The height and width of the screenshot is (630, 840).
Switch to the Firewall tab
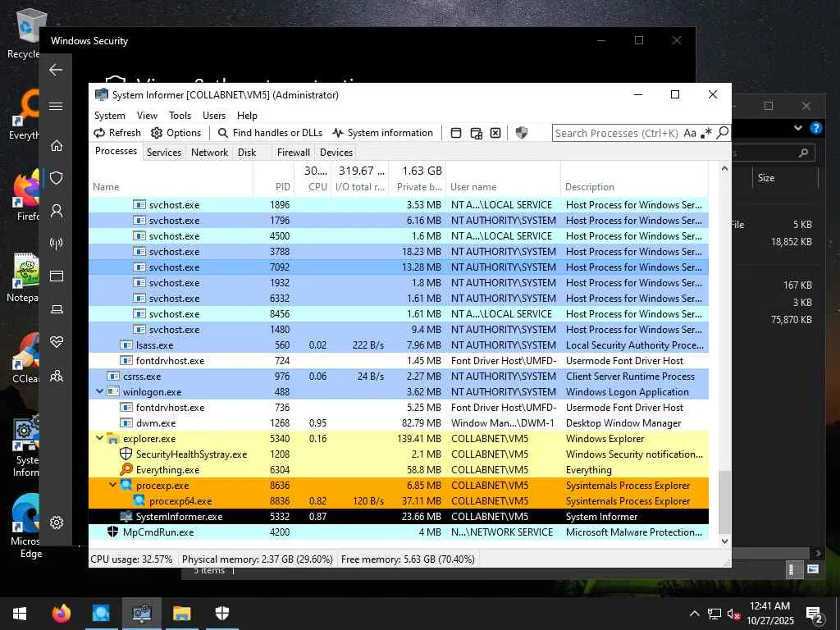[x=293, y=152]
